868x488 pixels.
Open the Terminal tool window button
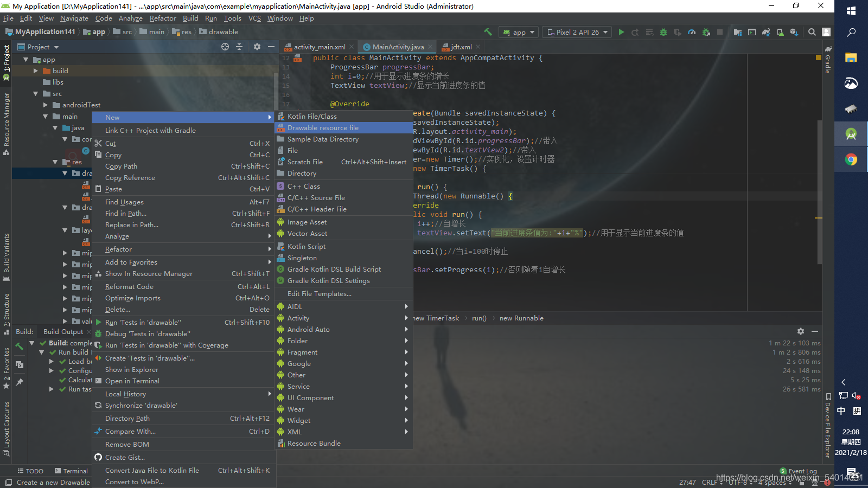(71, 471)
